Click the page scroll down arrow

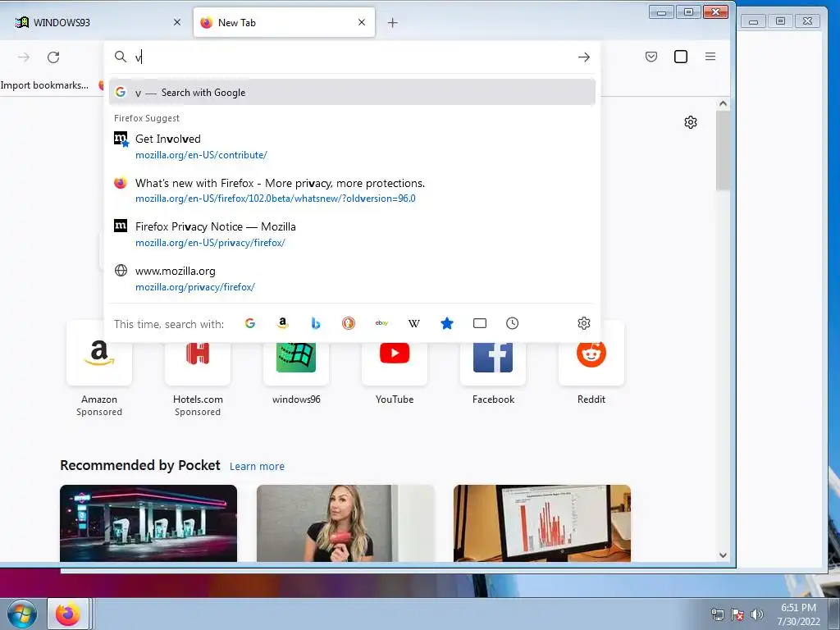(723, 555)
